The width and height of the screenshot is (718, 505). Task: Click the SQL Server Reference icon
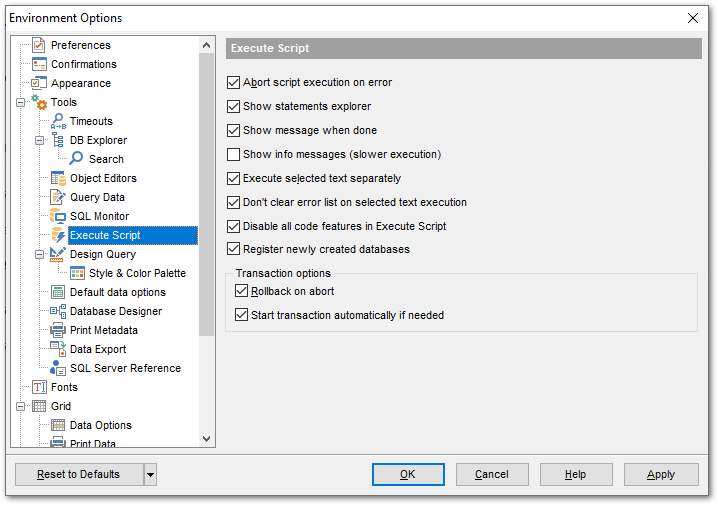(x=58, y=368)
